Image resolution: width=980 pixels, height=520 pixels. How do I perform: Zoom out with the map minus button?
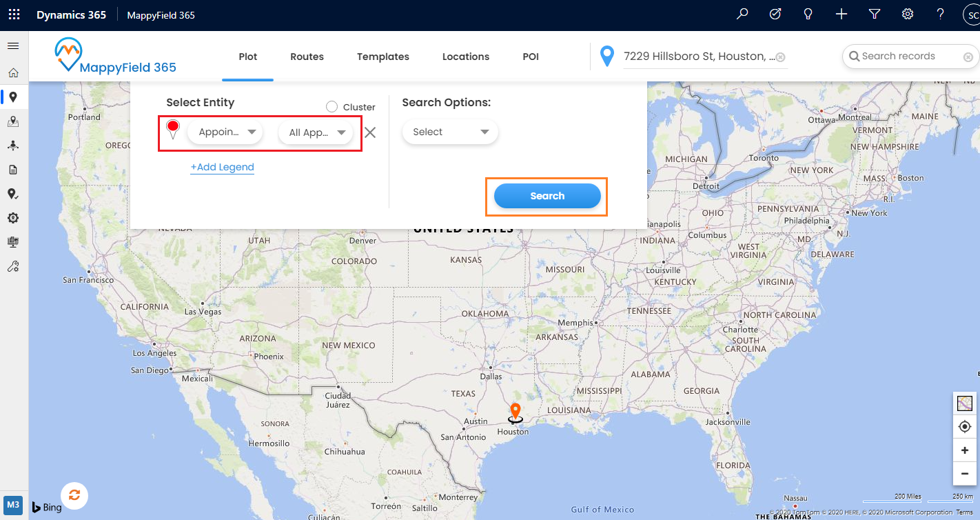click(965, 474)
